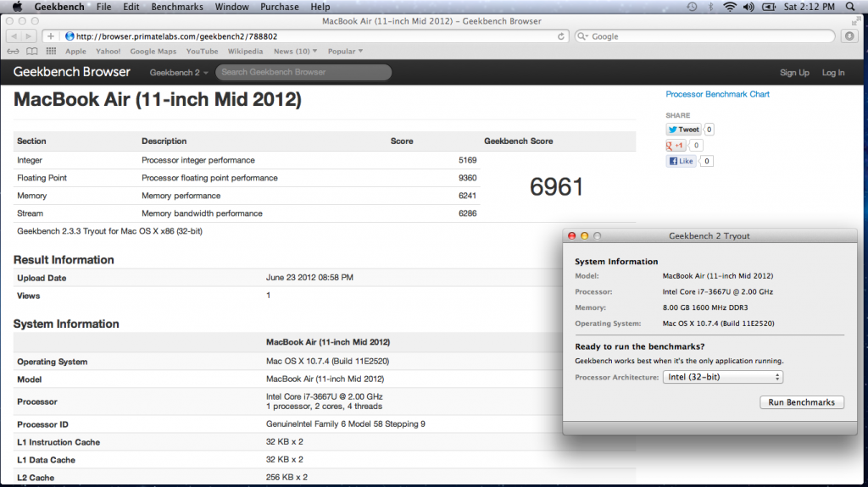
Task: Open the Apple bookmark
Action: tap(75, 51)
